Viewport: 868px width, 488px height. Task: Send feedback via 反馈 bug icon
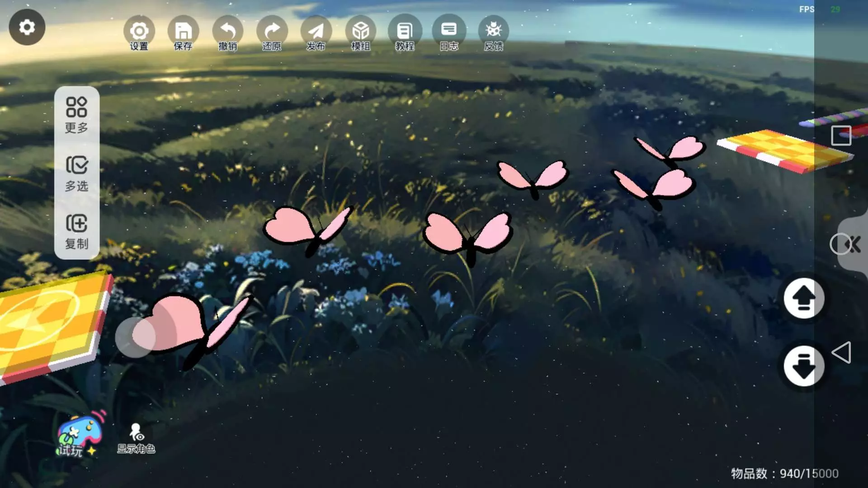tap(493, 33)
